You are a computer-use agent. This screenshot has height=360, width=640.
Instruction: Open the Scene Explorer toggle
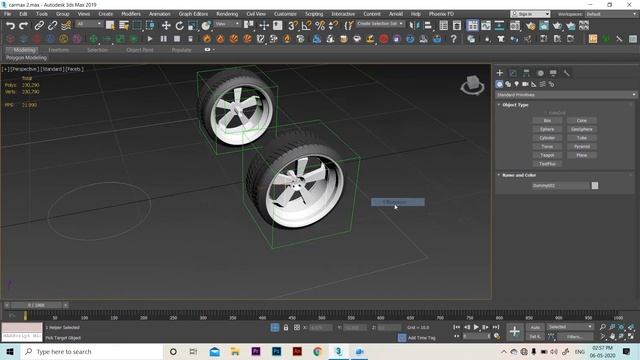pyautogui.click(x=444, y=26)
